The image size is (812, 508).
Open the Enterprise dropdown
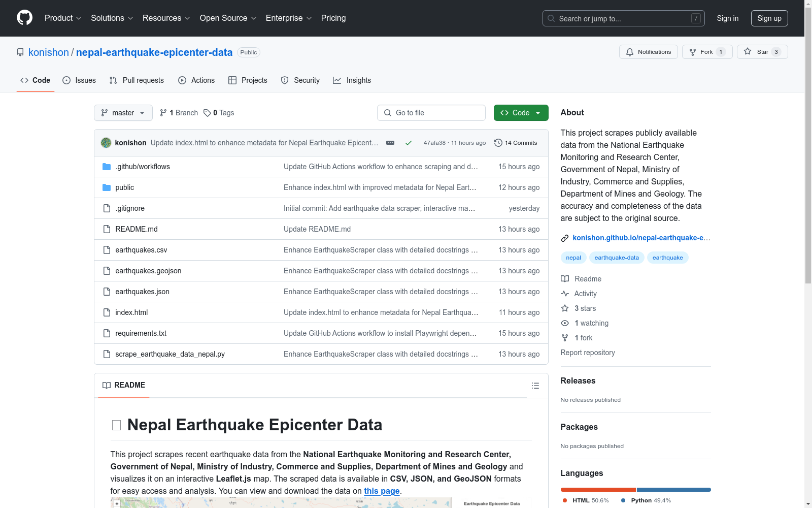(x=289, y=18)
